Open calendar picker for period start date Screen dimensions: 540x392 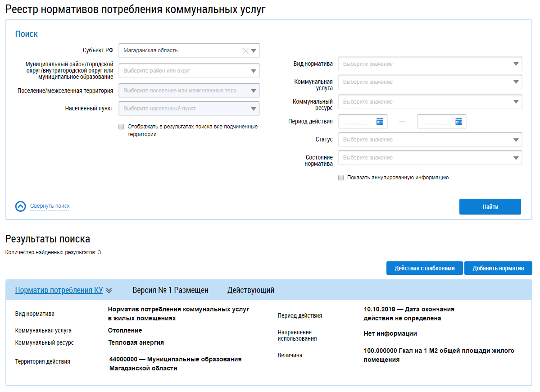(x=380, y=122)
